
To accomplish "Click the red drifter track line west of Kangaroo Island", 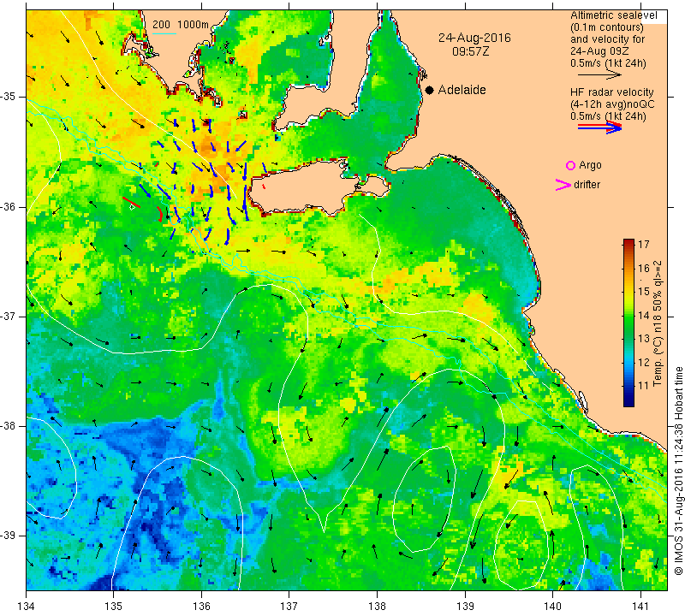I will 131,203.
